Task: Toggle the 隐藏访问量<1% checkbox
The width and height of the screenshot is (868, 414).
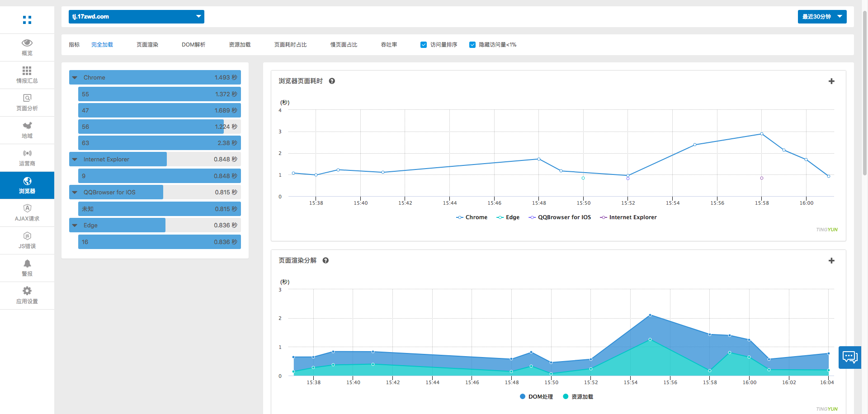Action: [472, 45]
